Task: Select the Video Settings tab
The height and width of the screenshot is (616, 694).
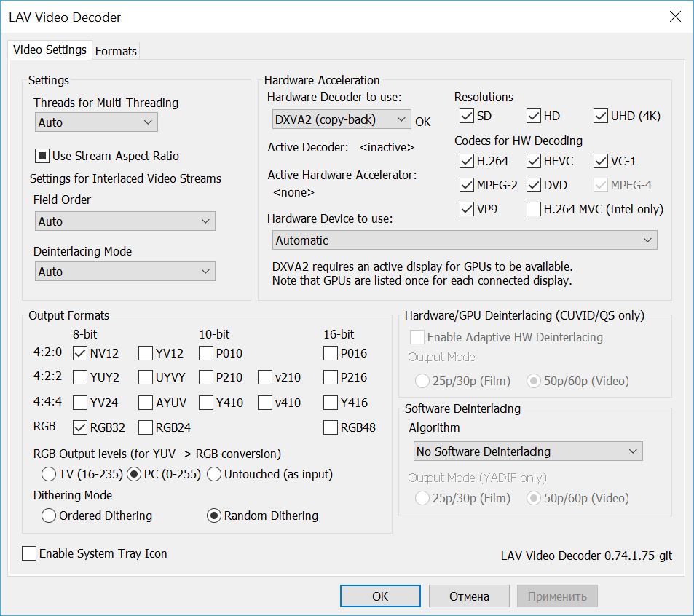Action: pyautogui.click(x=50, y=50)
